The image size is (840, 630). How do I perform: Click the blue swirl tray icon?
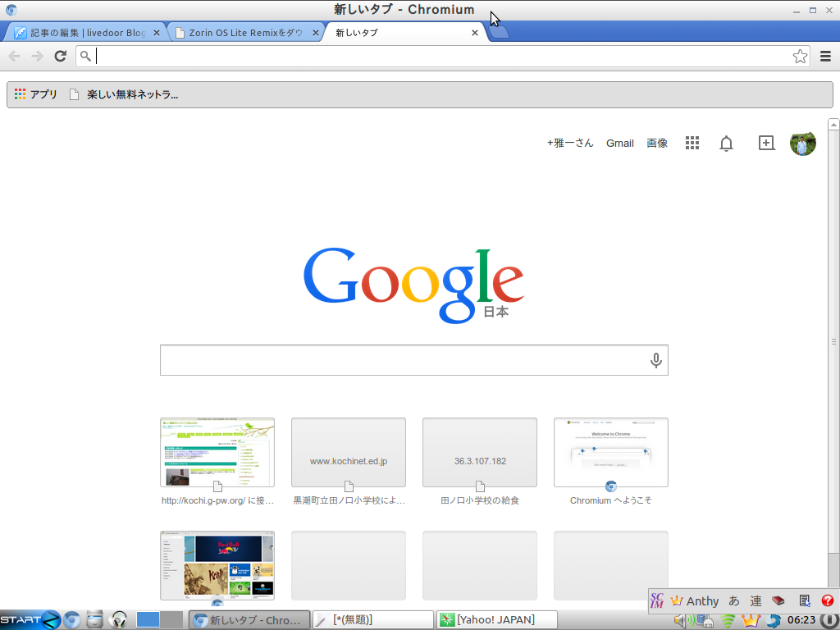[774, 621]
